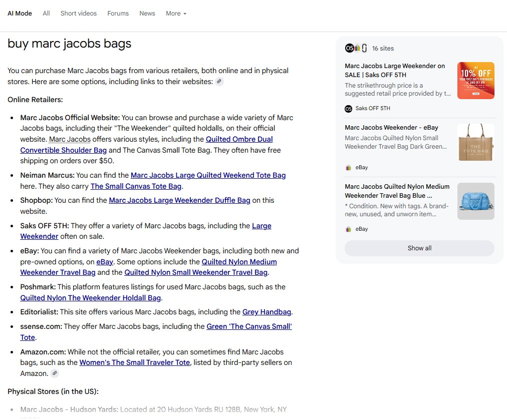Screen dimensions: 507x420
Task: Click the source link icon after intro paragraph
Action: [219, 82]
